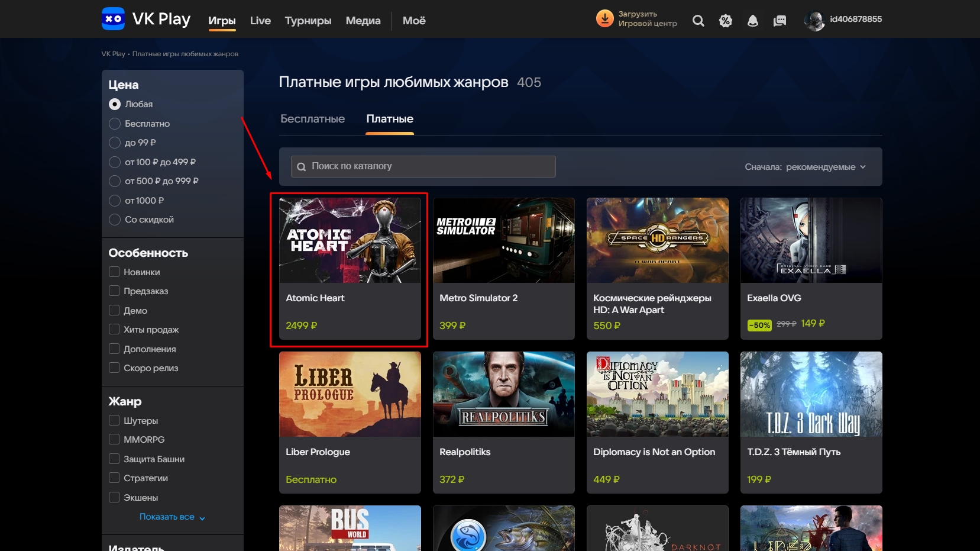Check the Экшены genre checkbox
Image resolution: width=980 pixels, height=551 pixels.
(114, 497)
